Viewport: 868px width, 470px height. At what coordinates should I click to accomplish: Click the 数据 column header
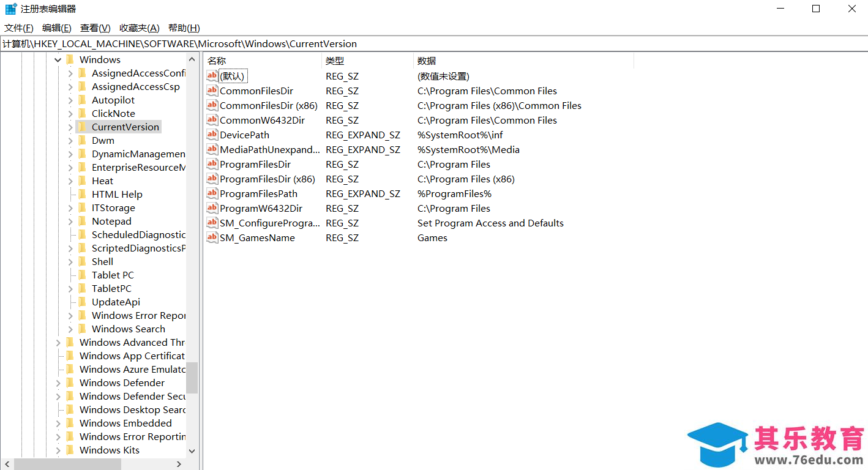tap(523, 61)
